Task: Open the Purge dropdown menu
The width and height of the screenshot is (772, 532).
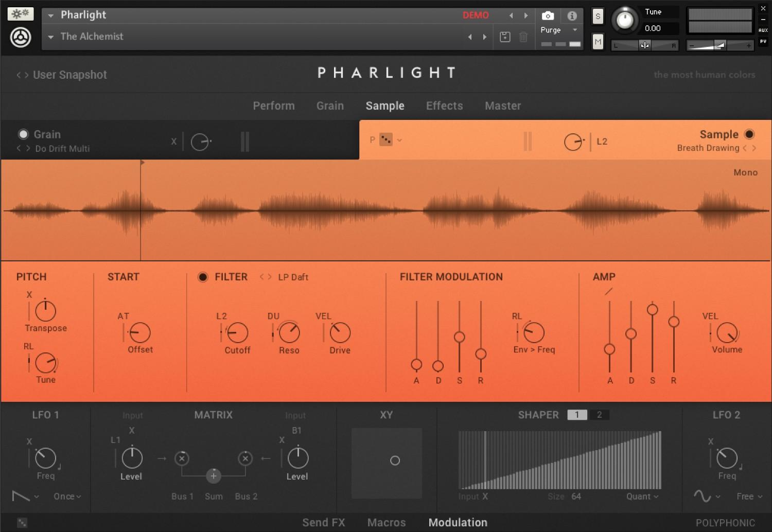Action: click(x=558, y=30)
